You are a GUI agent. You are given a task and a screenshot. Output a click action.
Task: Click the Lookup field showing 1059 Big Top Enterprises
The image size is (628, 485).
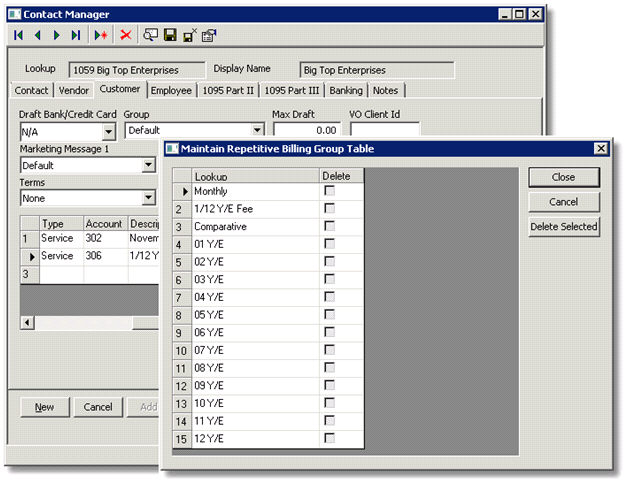tap(137, 70)
